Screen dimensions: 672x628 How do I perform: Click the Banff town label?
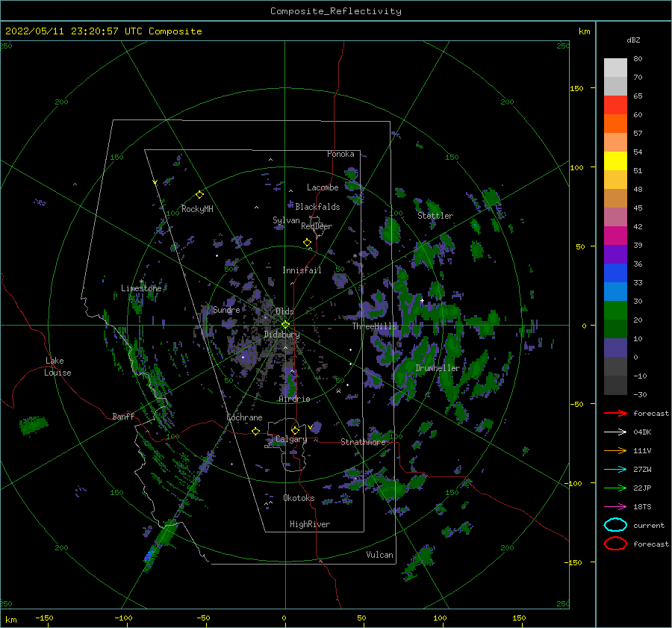[x=123, y=417]
